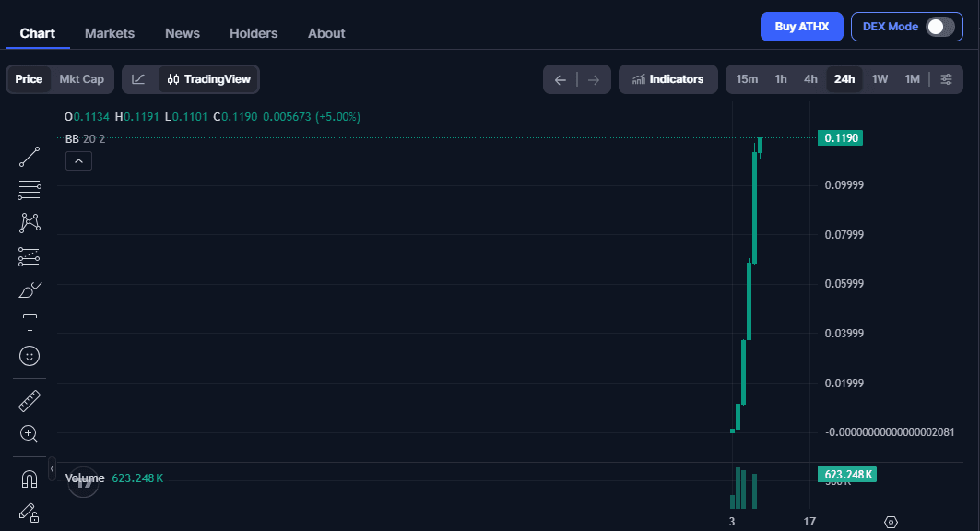Click the 0.01999 price axis label

[x=844, y=383]
